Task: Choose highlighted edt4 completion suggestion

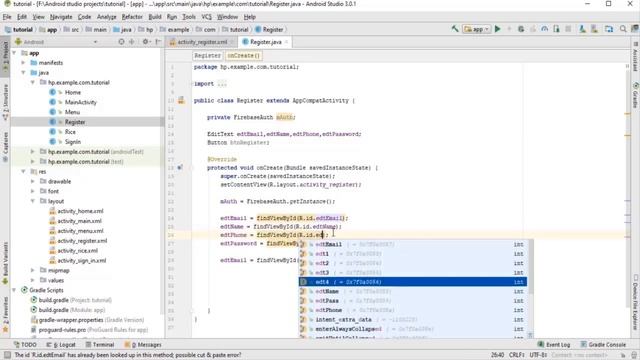Action: (413, 282)
